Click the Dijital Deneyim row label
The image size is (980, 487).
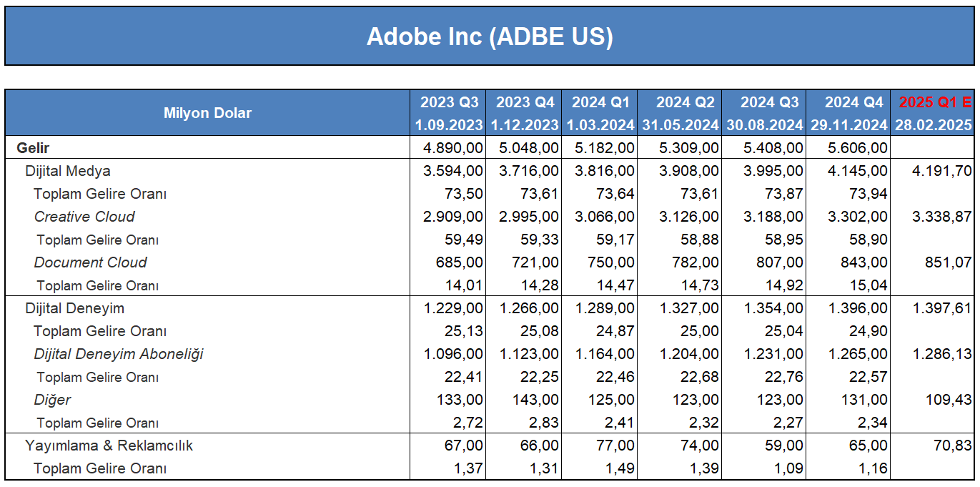coord(74,308)
